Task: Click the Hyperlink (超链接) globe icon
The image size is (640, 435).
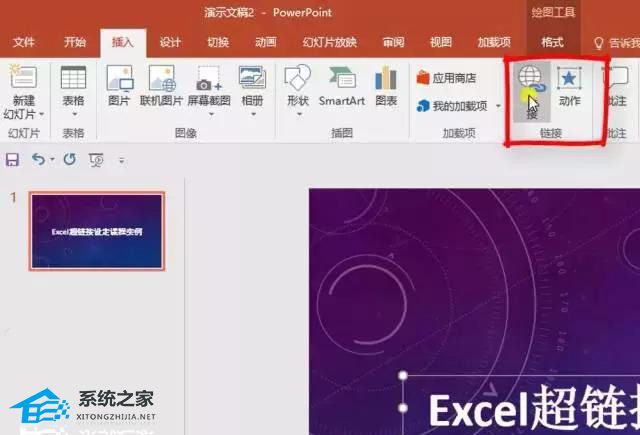Action: pos(532,80)
